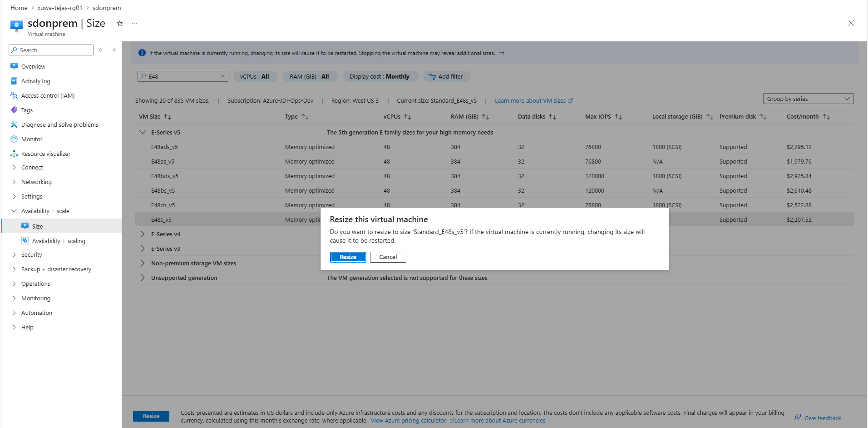Sort by Max IOPS column
This screenshot has width=868, height=428.
pos(603,117)
